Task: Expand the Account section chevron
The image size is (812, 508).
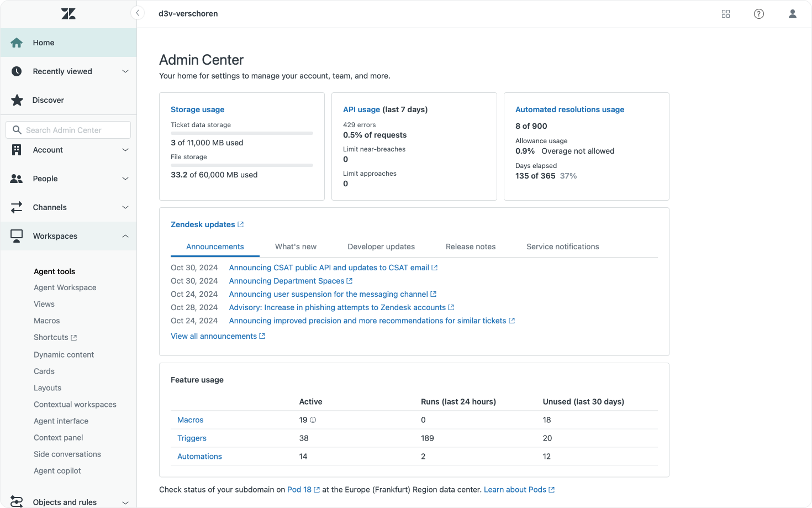Action: click(125, 150)
